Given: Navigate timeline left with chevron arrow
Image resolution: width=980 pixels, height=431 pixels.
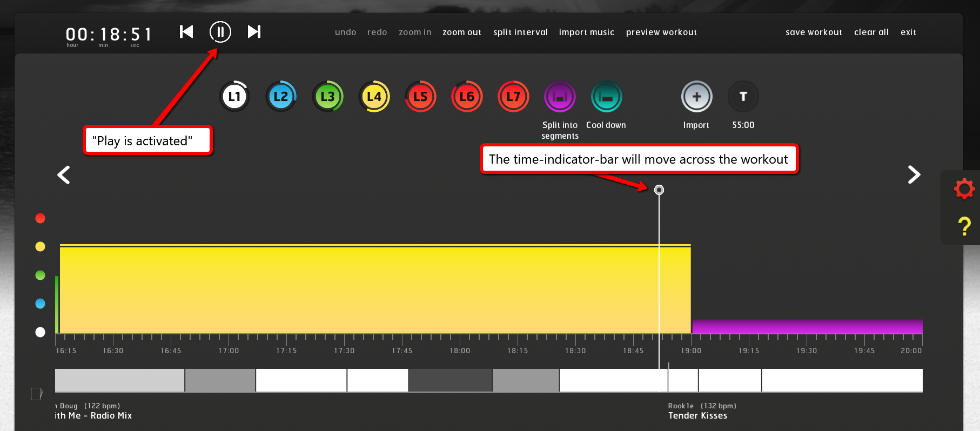Looking at the screenshot, I should tap(64, 174).
